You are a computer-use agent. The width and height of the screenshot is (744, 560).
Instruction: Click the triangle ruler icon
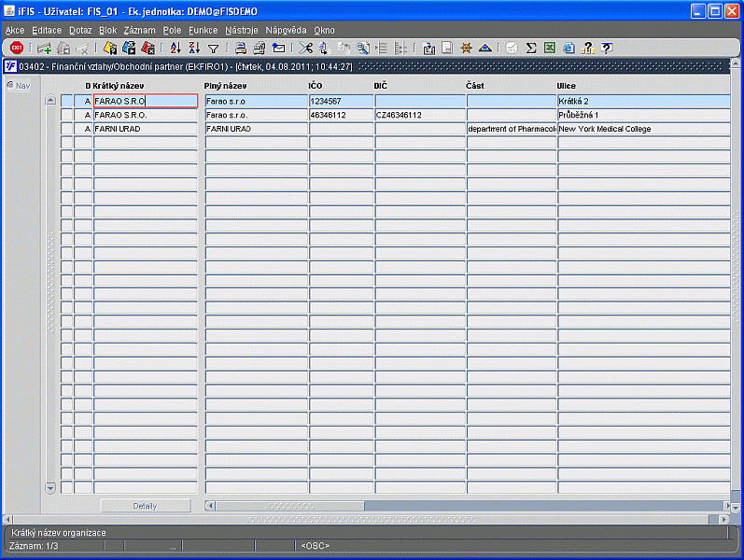click(484, 48)
